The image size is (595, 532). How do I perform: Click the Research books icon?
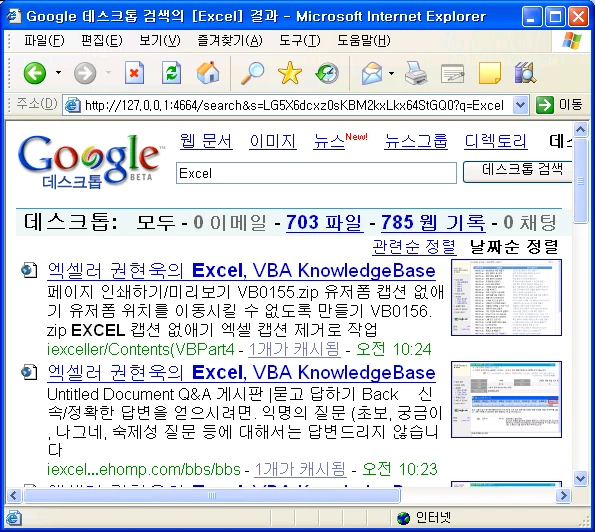[525, 72]
